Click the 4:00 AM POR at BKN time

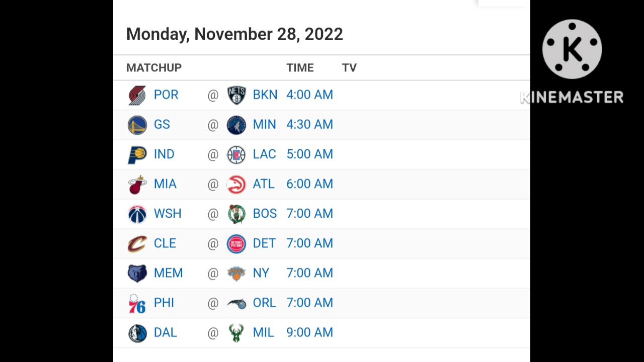[x=309, y=95]
